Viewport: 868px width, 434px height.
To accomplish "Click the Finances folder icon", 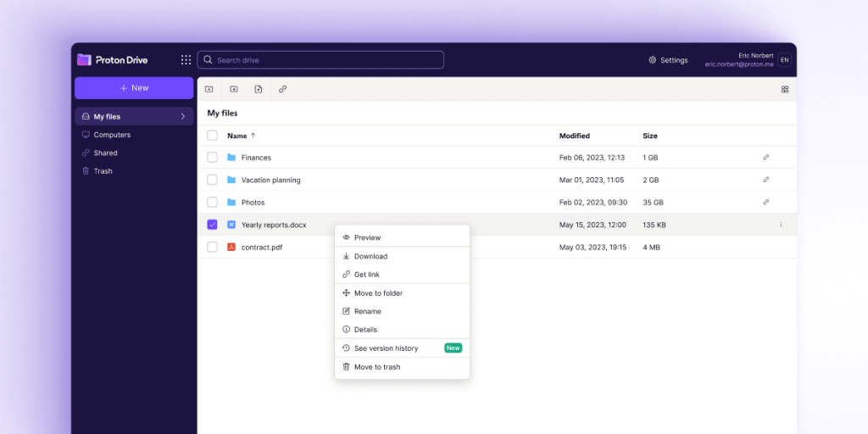I will tap(231, 157).
